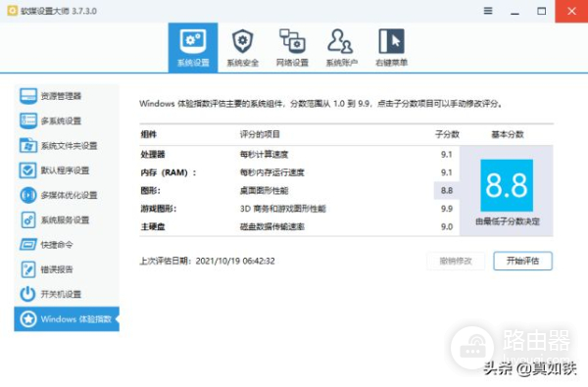Open the 系统安全 shield icon

[242, 41]
